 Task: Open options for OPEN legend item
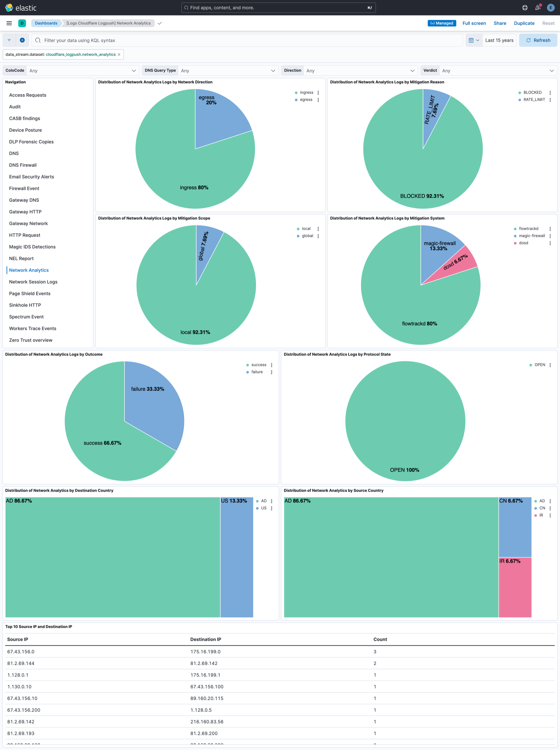coord(550,365)
